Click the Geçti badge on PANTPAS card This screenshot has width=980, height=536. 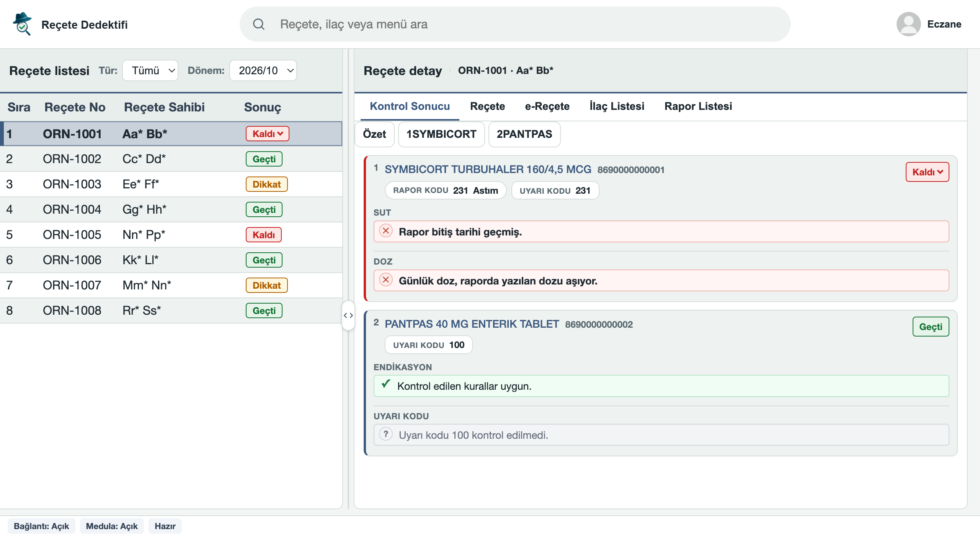click(931, 327)
